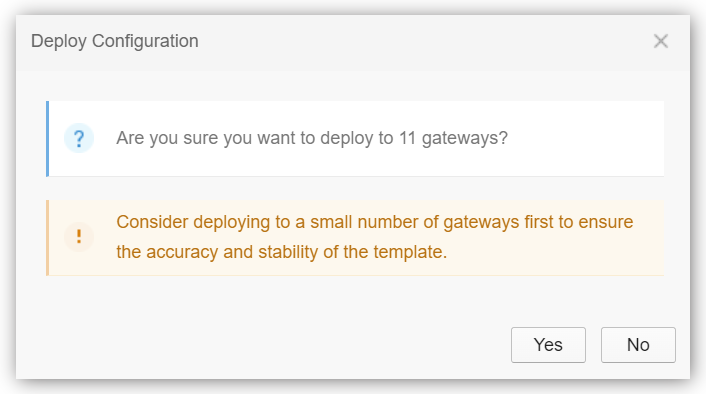The image size is (706, 394).
Task: Click the "Are you sure" question text
Action: point(312,138)
